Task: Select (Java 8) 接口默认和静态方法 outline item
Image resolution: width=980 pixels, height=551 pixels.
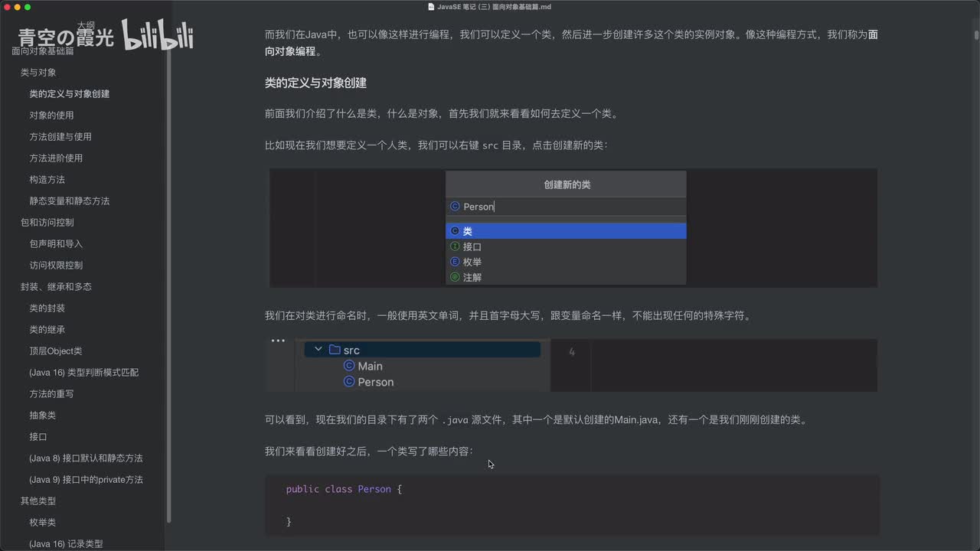Action: [x=86, y=458]
